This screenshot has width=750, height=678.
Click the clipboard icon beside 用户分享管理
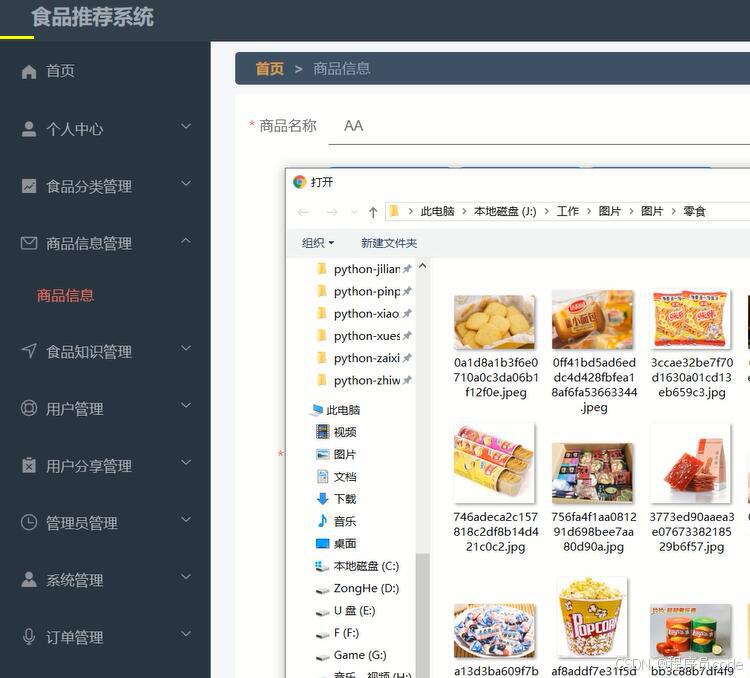(29, 465)
